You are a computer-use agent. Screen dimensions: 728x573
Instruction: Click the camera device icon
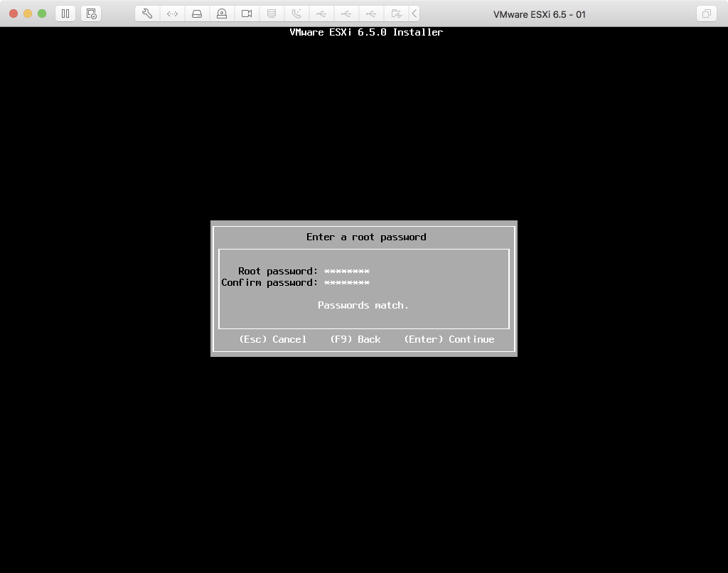point(247,14)
